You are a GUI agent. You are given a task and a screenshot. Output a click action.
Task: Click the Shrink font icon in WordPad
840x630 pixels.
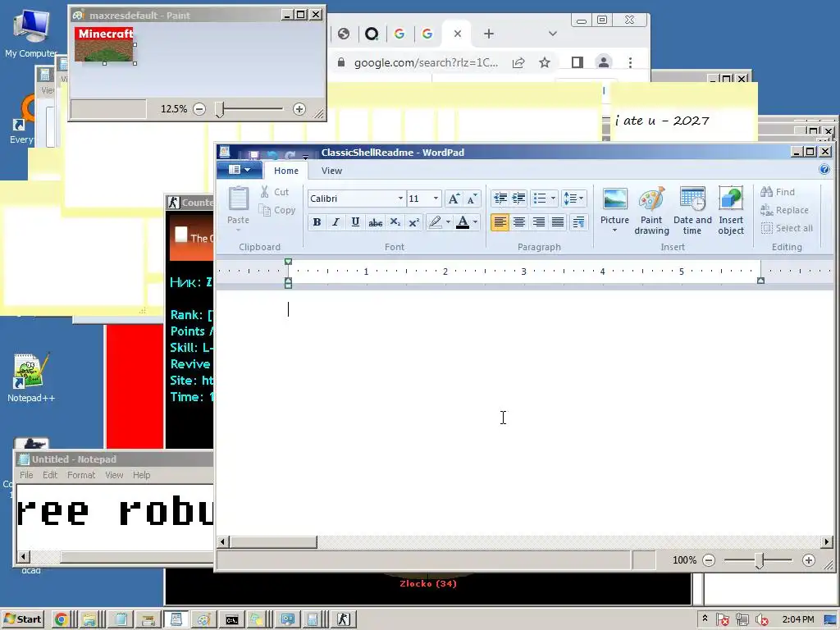472,199
